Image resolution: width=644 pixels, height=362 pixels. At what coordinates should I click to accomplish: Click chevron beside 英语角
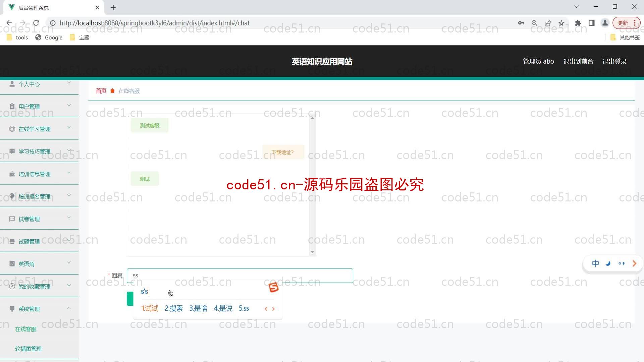pos(69,262)
